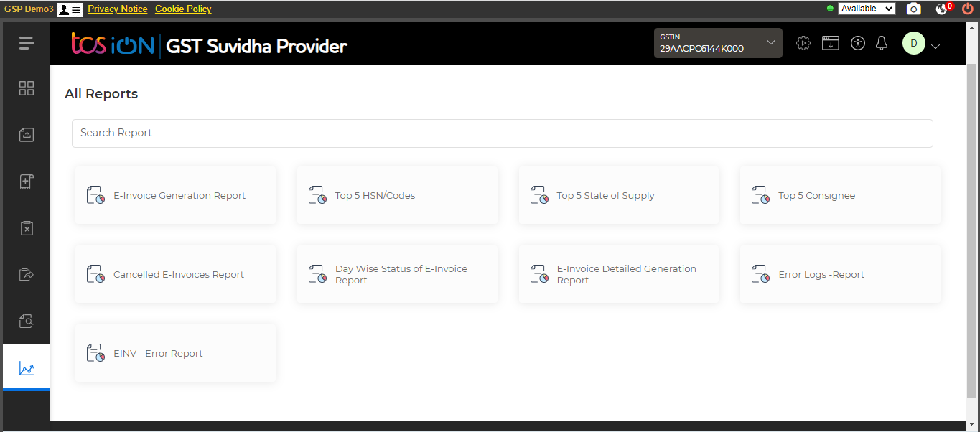
Task: Click the settings gear icon in header
Action: (803, 43)
